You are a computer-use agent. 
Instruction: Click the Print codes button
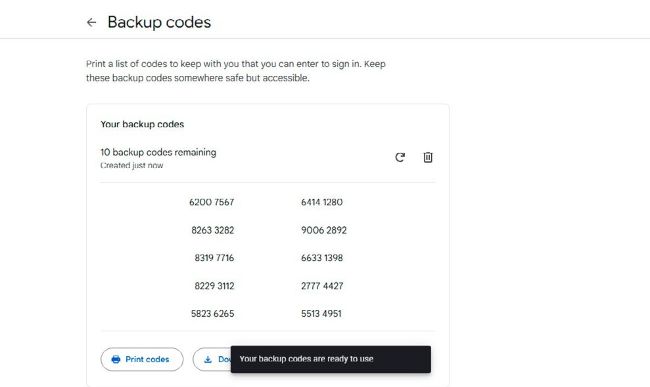pyautogui.click(x=142, y=359)
